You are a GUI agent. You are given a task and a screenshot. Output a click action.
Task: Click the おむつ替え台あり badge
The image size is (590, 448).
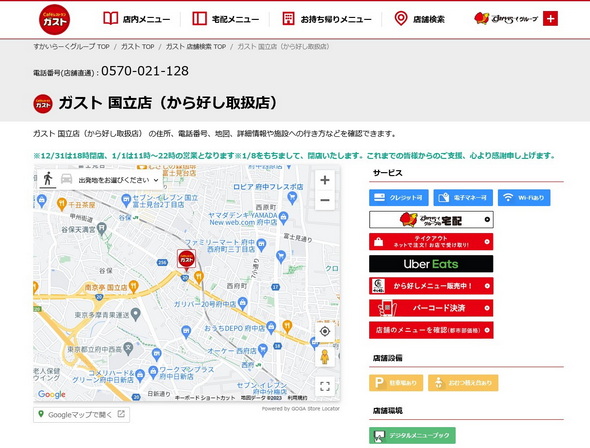463,383
